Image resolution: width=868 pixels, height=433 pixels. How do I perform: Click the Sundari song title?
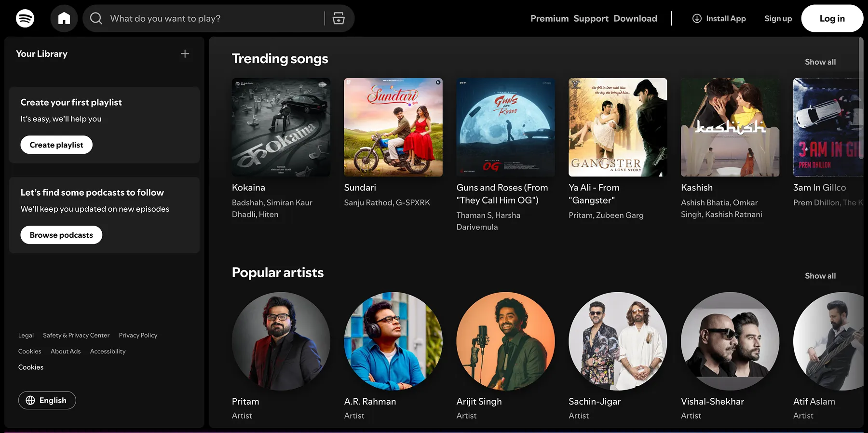coord(360,188)
